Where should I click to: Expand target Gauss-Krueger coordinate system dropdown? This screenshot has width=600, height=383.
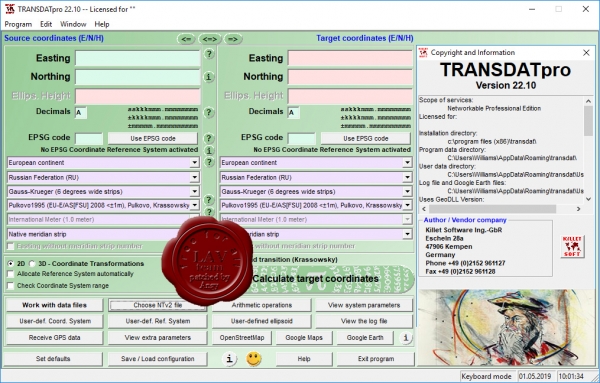pos(407,191)
